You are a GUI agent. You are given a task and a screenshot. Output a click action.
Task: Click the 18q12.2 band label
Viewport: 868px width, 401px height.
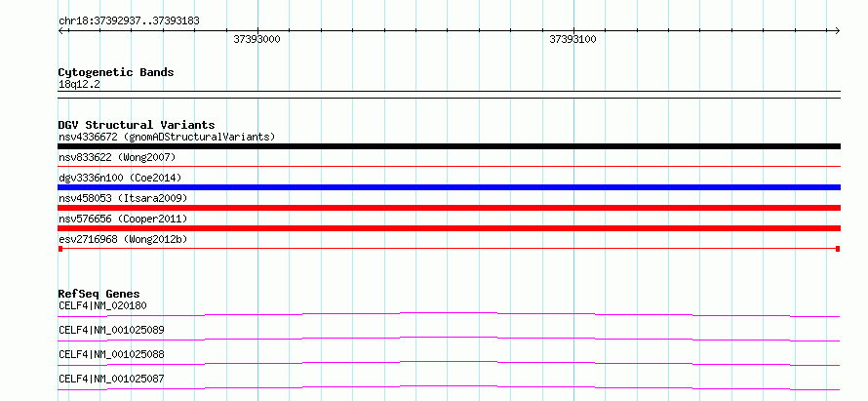(x=79, y=85)
